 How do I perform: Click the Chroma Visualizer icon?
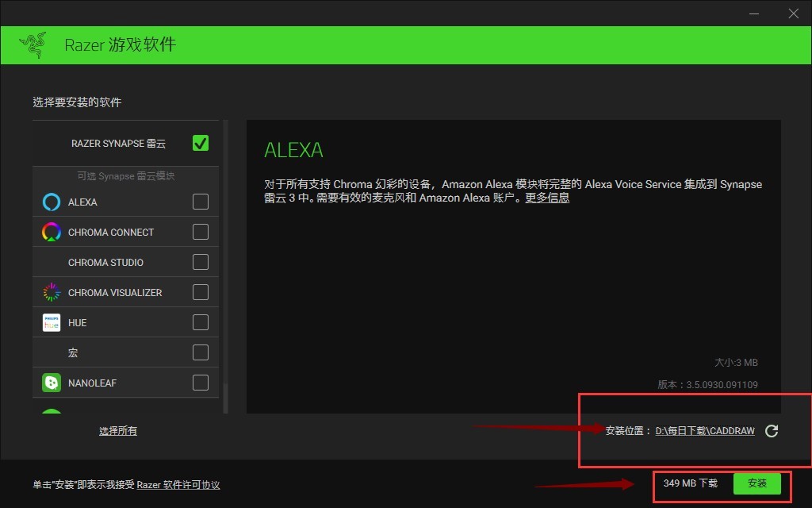(51, 292)
